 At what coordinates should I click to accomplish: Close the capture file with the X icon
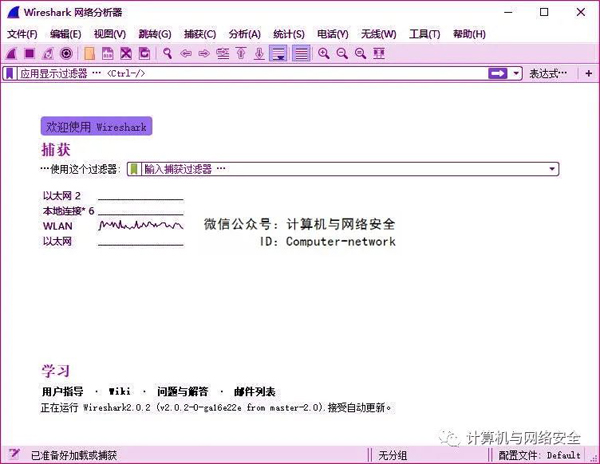point(126,53)
